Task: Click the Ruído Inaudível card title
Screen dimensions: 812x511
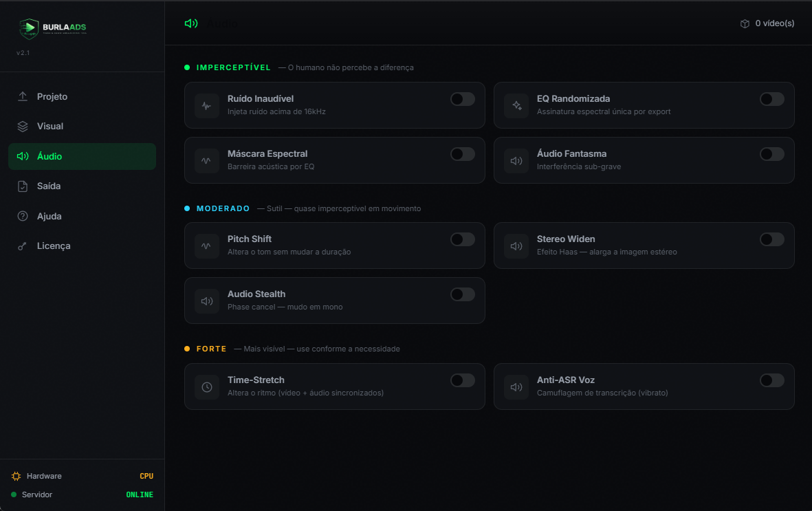Action: click(x=261, y=98)
